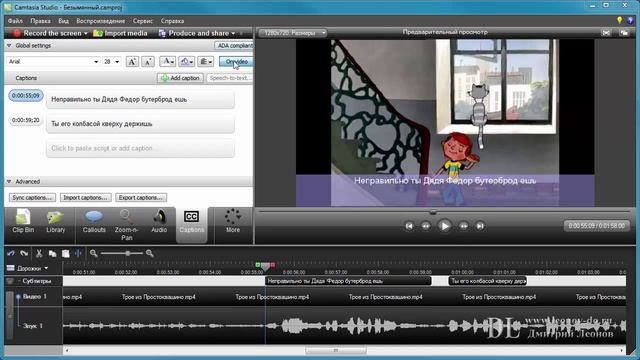
Task: Open the Вид menu
Action: click(63, 21)
